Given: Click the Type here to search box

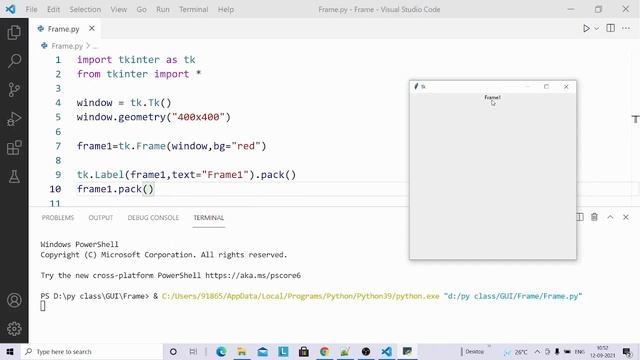Looking at the screenshot, I should click(x=92, y=351).
